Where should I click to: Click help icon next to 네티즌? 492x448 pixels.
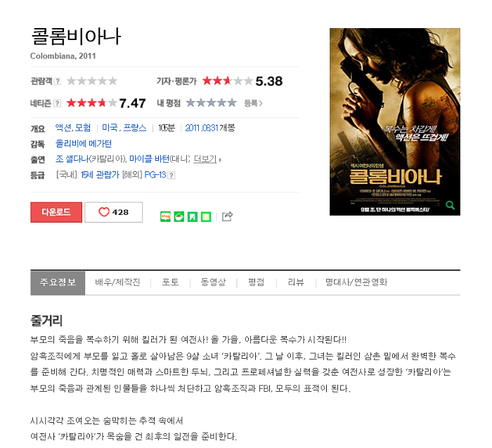tap(58, 103)
